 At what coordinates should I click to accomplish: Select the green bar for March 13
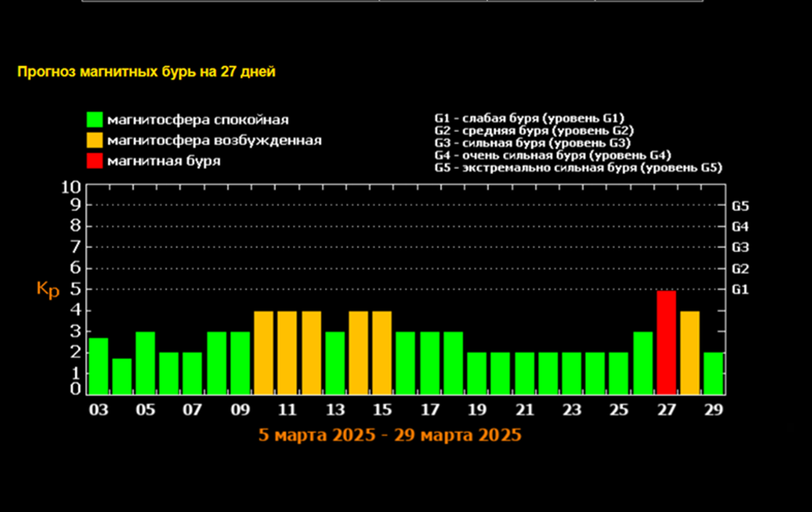pyautogui.click(x=335, y=363)
